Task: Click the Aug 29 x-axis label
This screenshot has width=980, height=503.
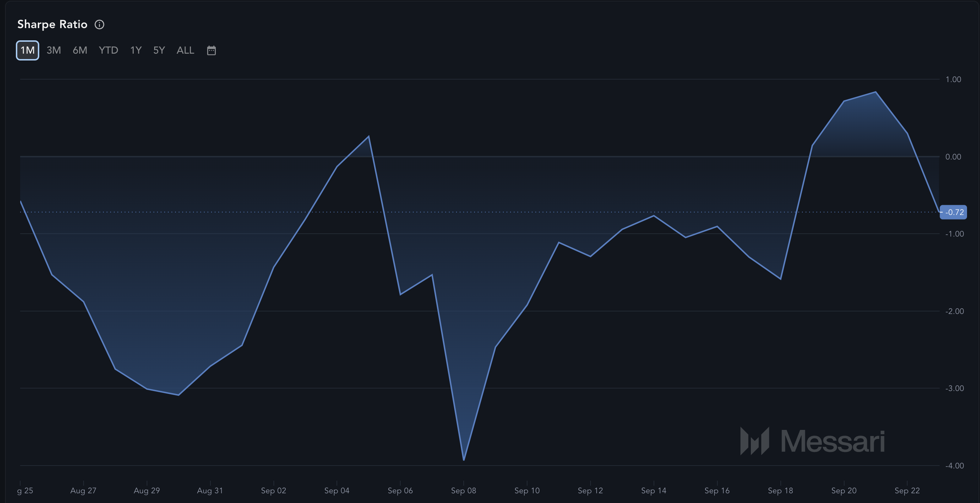Action: (x=147, y=490)
